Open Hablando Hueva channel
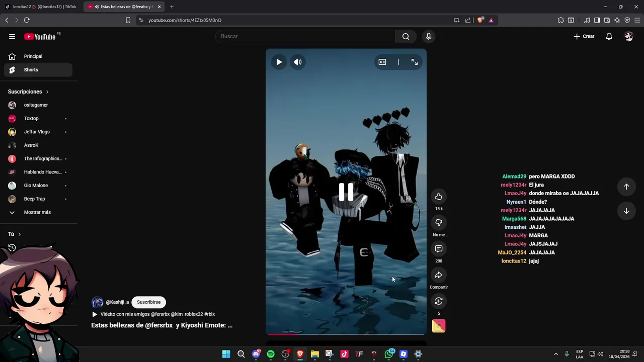644x362 pixels. tap(38, 172)
